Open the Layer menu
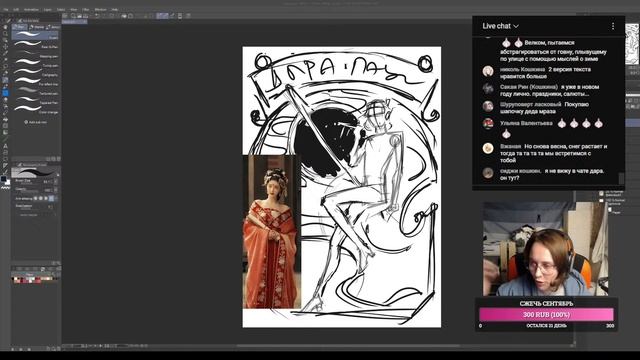The width and height of the screenshot is (640, 360). pos(48,9)
